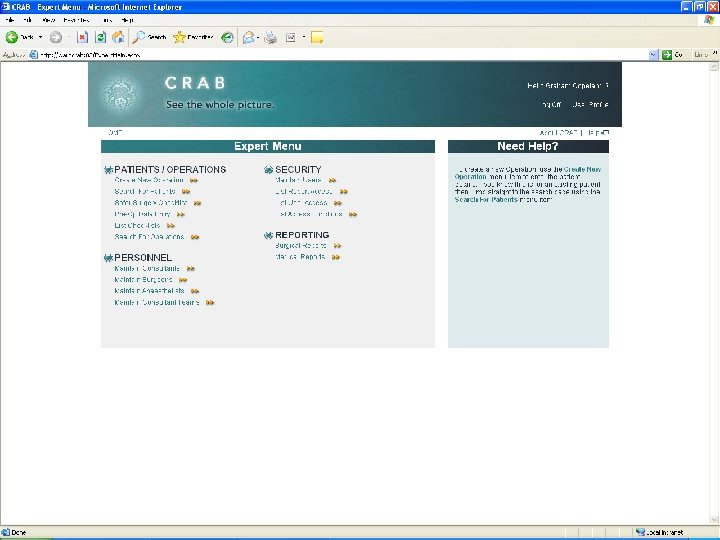Click the page's vertical scrollbar down arrow
Screen dimensions: 720x540
point(714,520)
